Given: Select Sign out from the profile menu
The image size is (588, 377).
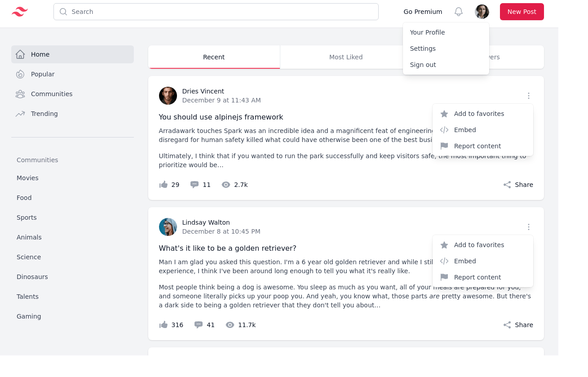Looking at the screenshot, I should [423, 65].
